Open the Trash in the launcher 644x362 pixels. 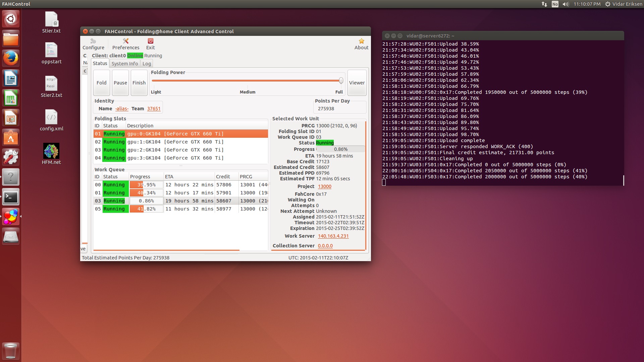11,351
